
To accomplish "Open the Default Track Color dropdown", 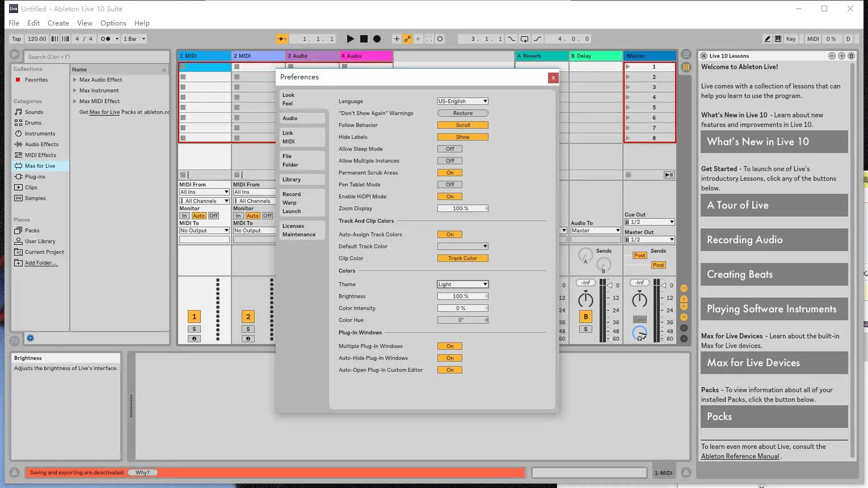I will coord(463,246).
